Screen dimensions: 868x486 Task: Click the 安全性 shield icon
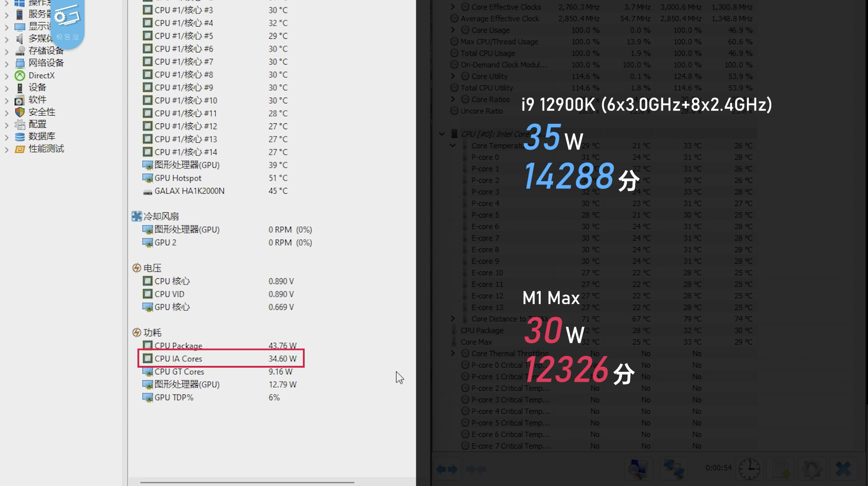19,112
